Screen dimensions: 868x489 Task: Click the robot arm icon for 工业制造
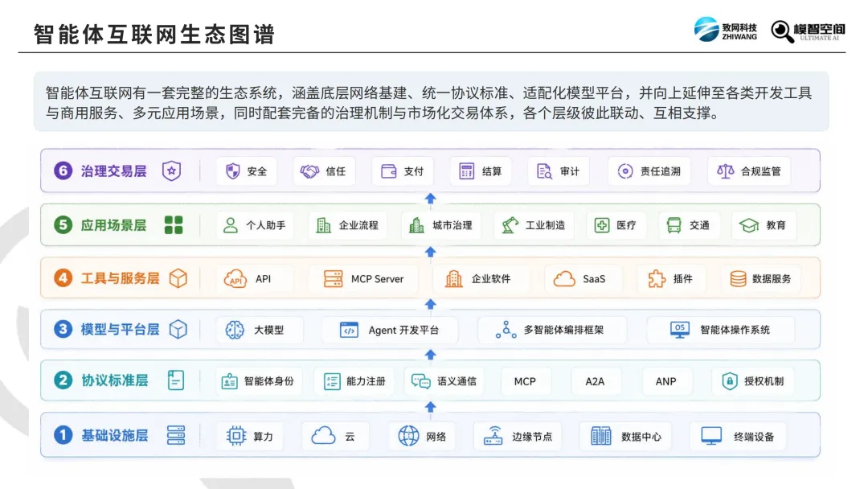click(x=510, y=225)
